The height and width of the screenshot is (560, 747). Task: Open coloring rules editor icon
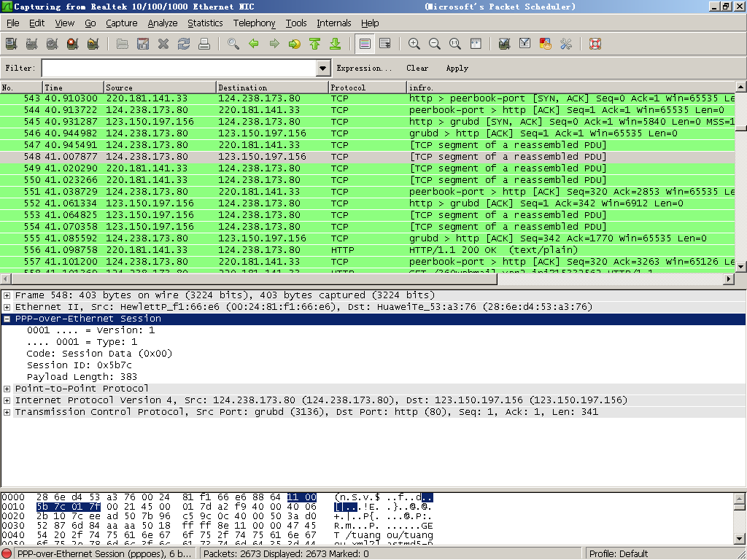click(546, 44)
